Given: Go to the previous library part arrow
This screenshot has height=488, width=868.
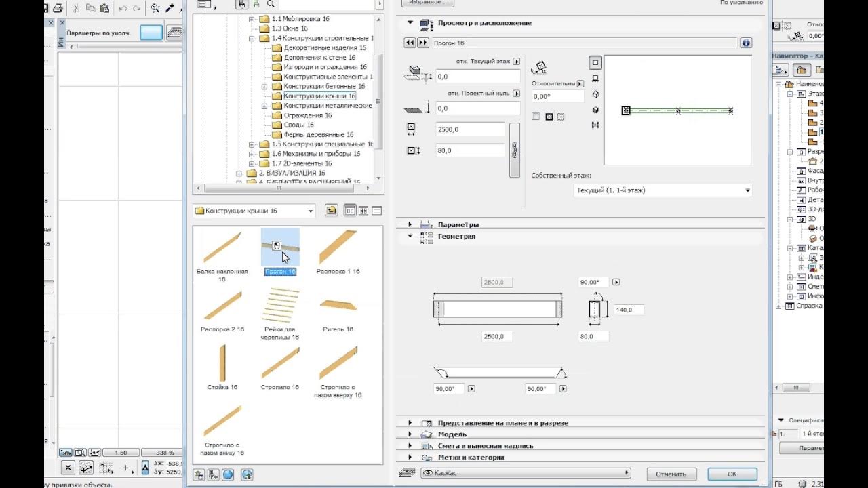Looking at the screenshot, I should click(x=410, y=43).
